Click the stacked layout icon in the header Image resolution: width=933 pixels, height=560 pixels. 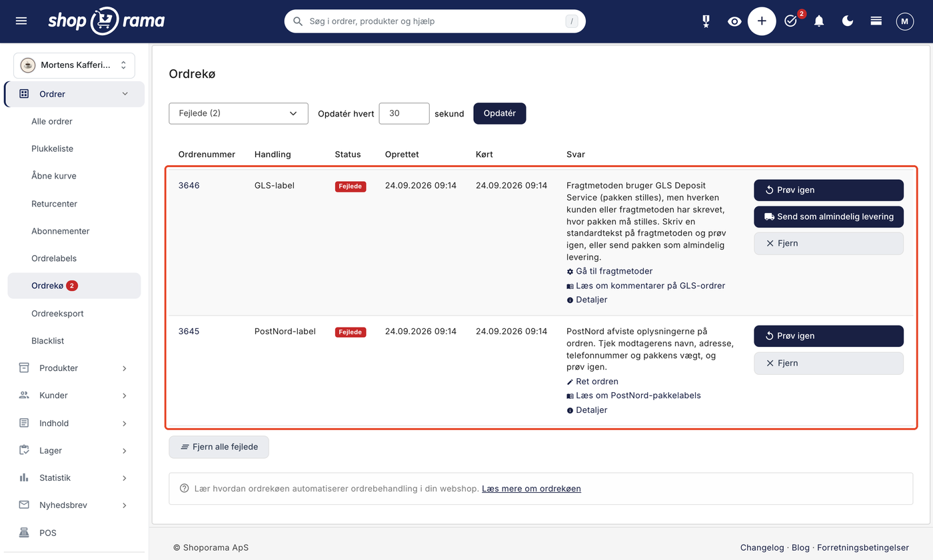(876, 21)
